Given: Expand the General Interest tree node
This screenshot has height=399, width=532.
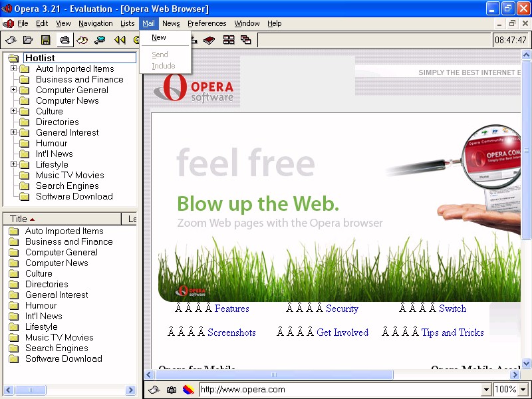Looking at the screenshot, I should click(13, 132).
